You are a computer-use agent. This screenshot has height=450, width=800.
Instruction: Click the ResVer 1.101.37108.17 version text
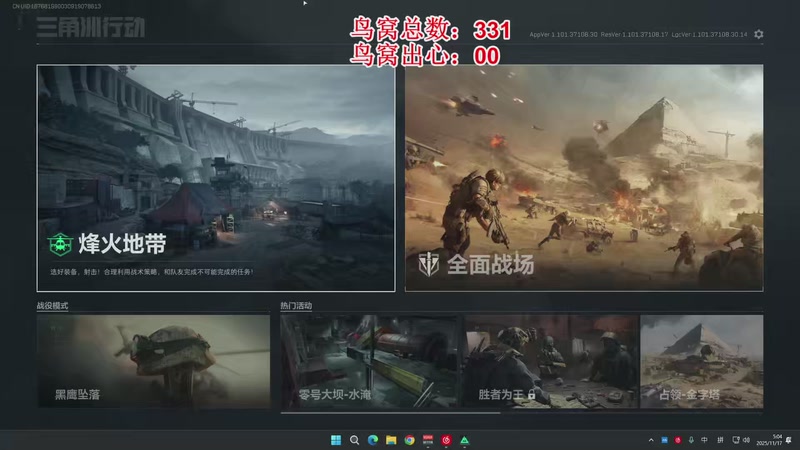(x=634, y=35)
